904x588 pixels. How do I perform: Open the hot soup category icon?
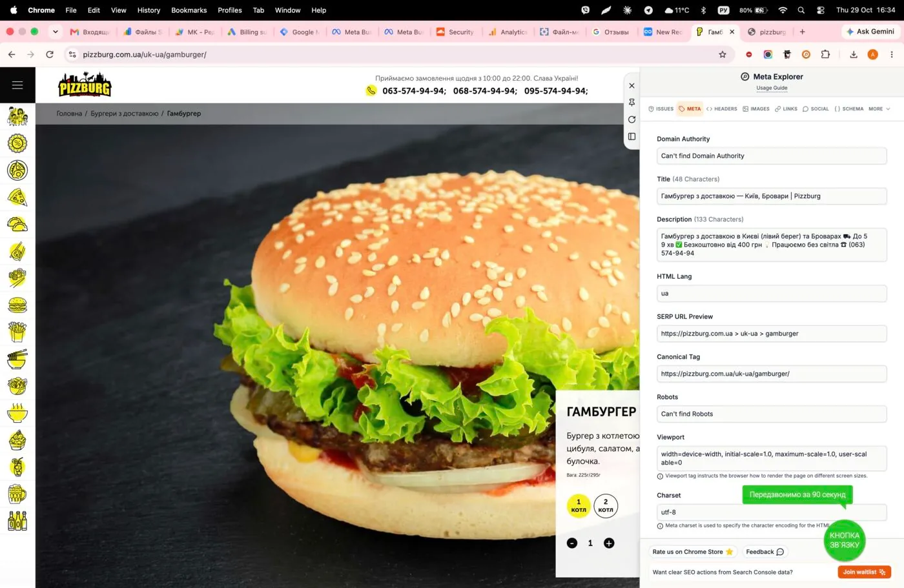click(x=17, y=412)
